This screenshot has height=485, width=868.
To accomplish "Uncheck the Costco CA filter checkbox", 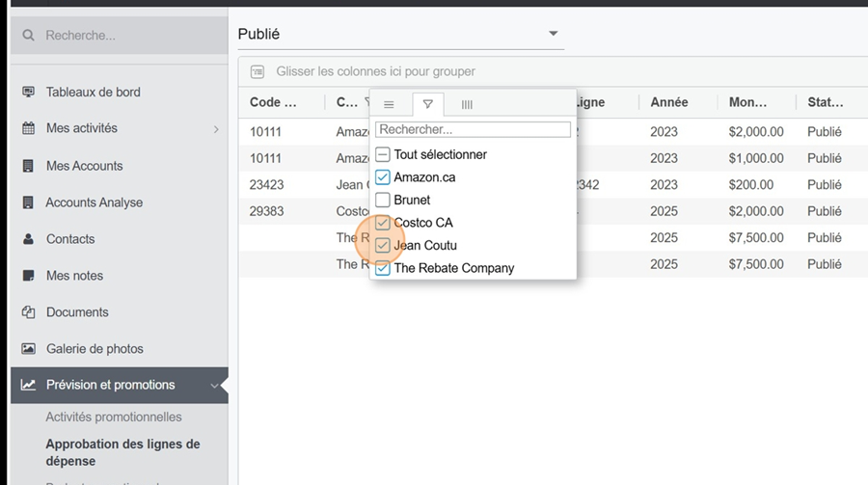I will [x=383, y=223].
